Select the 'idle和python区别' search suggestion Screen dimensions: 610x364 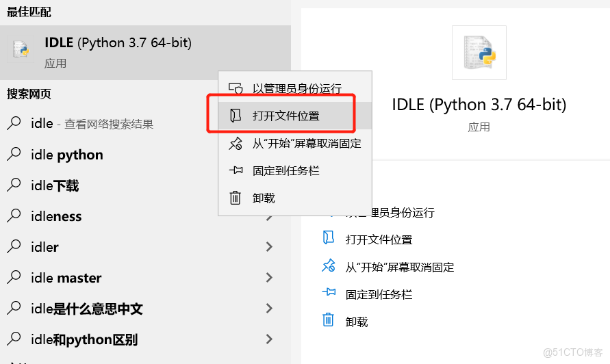[x=145, y=339]
